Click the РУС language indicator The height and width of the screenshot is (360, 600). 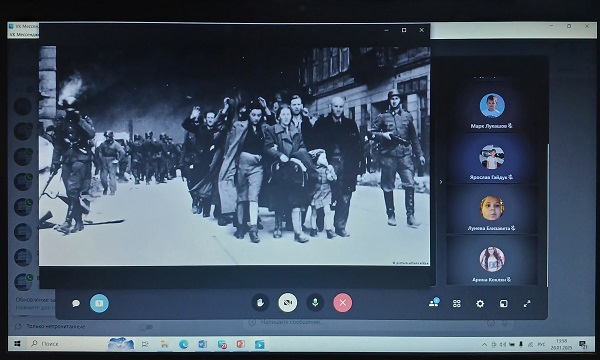point(541,344)
